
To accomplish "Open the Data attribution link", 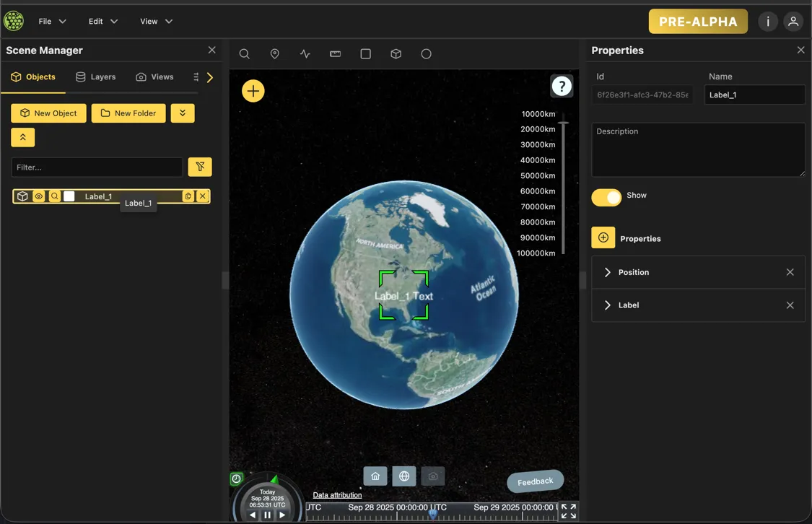I will click(337, 495).
